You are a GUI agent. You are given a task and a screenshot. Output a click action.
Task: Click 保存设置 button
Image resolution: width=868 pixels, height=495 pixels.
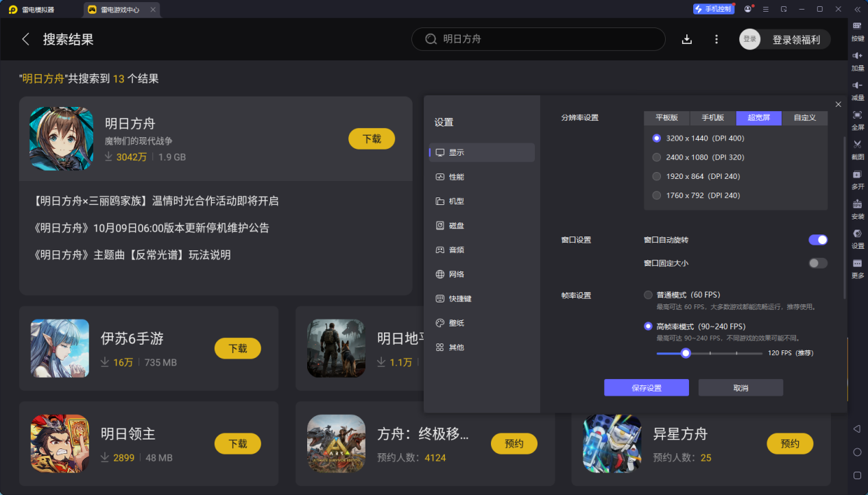[x=647, y=388]
